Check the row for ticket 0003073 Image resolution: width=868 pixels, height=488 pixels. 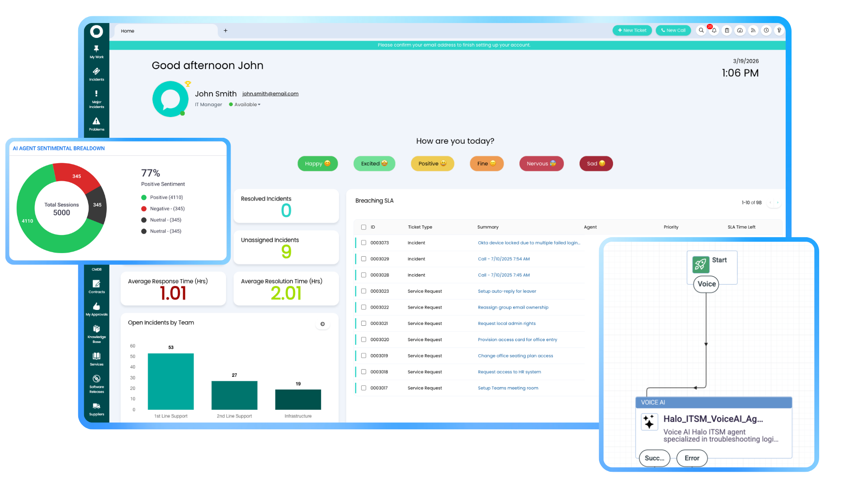(364, 243)
